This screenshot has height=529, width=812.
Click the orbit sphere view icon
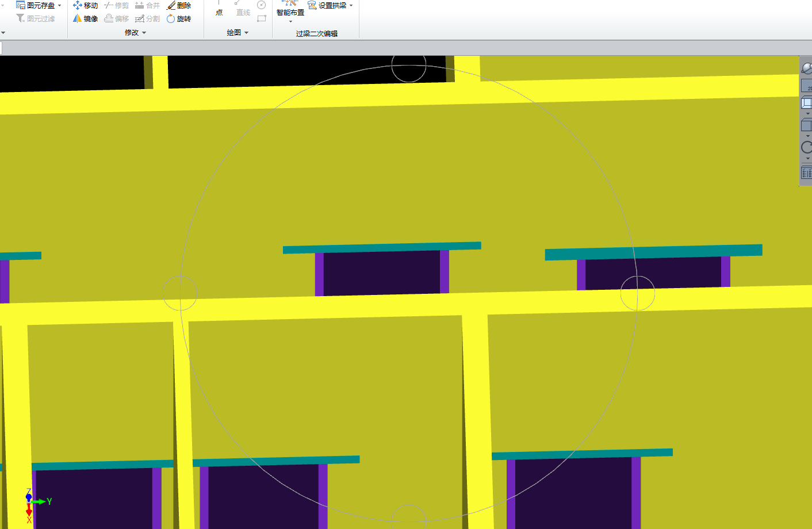point(807,68)
